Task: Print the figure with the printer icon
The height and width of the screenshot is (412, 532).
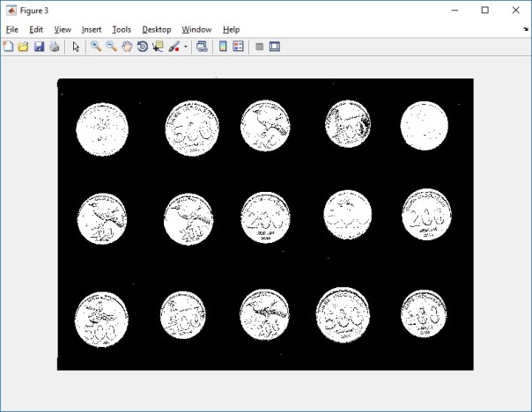Action: click(x=55, y=47)
